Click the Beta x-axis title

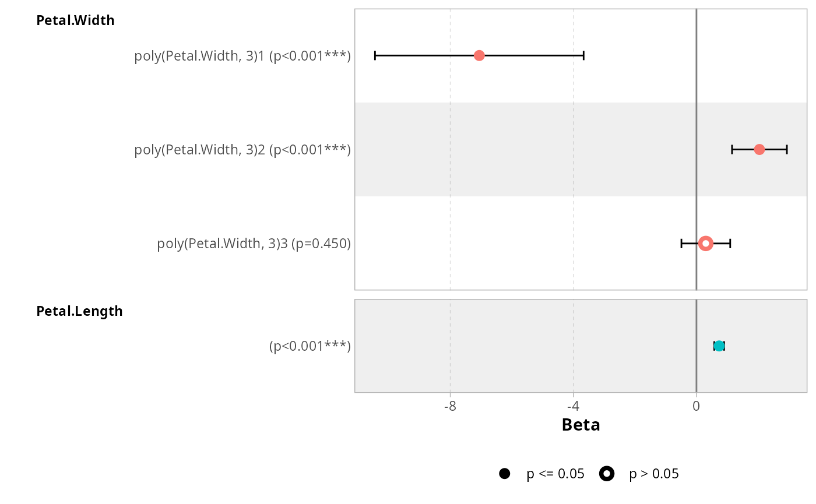(581, 425)
